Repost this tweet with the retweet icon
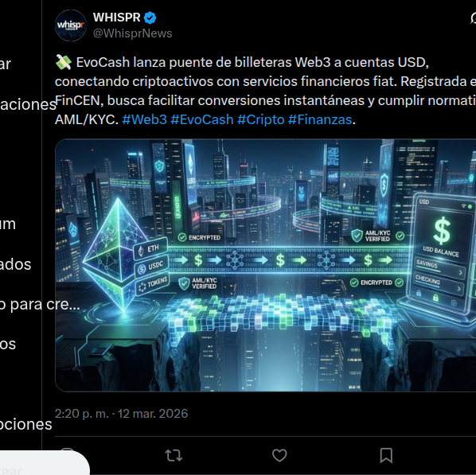The image size is (476, 475). coord(174,455)
